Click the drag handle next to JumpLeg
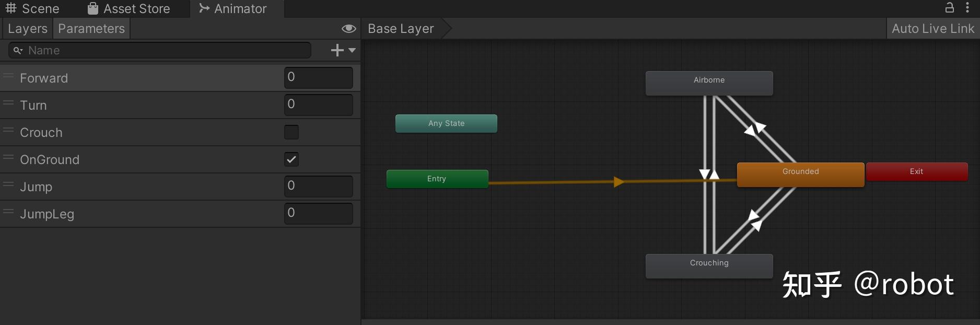The height and width of the screenshot is (325, 980). (x=8, y=212)
